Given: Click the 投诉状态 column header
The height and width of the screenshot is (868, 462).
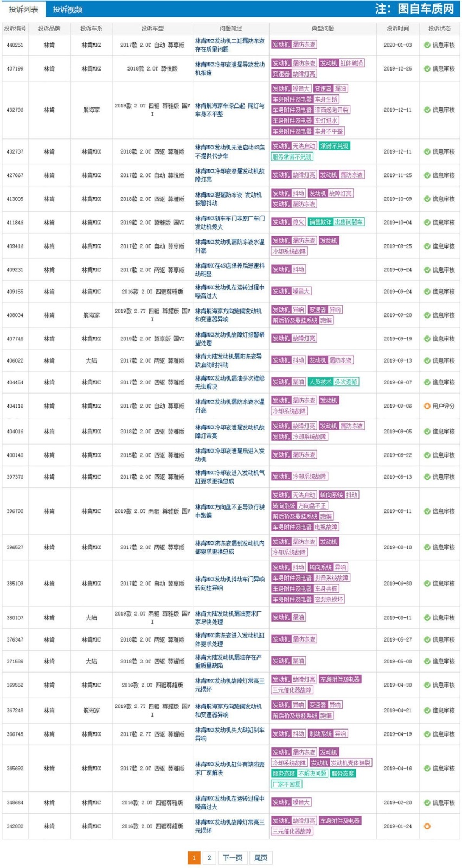Looking at the screenshot, I should [x=439, y=29].
